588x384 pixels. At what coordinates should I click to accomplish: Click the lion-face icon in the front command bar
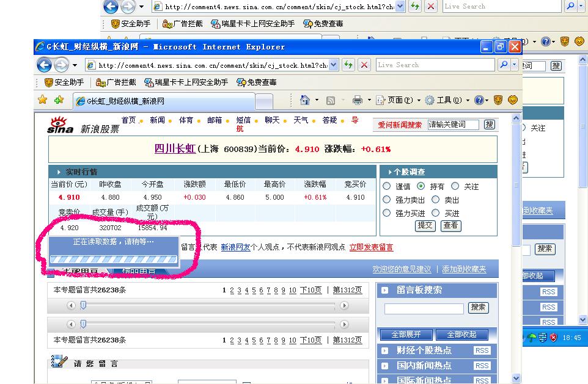click(513, 100)
